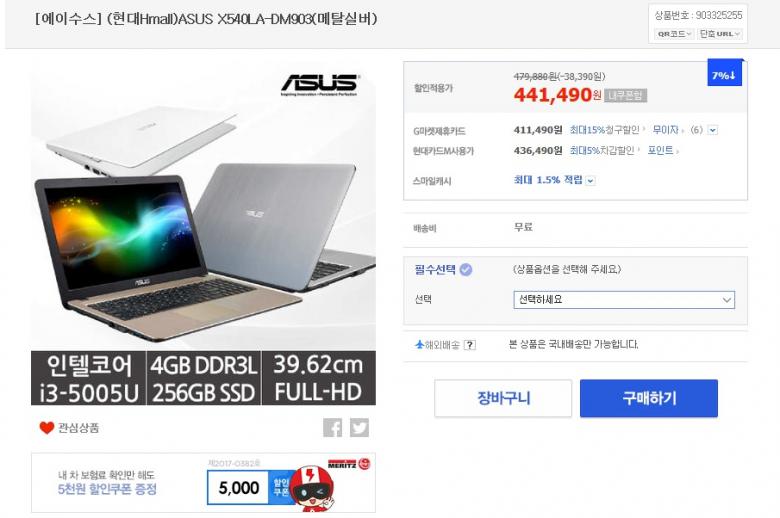The width and height of the screenshot is (780, 518).
Task: Open the 선택하세요 option dropdown
Action: [x=624, y=300]
